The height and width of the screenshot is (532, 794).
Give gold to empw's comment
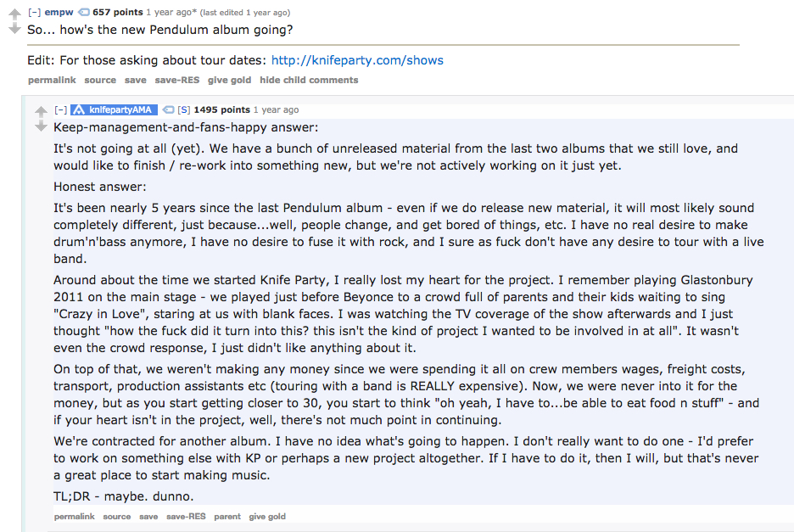pyautogui.click(x=229, y=80)
